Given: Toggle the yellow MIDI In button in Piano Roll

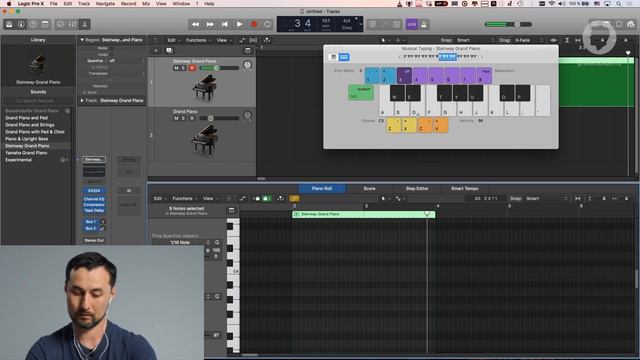Looking at the screenshot, I should [294, 198].
